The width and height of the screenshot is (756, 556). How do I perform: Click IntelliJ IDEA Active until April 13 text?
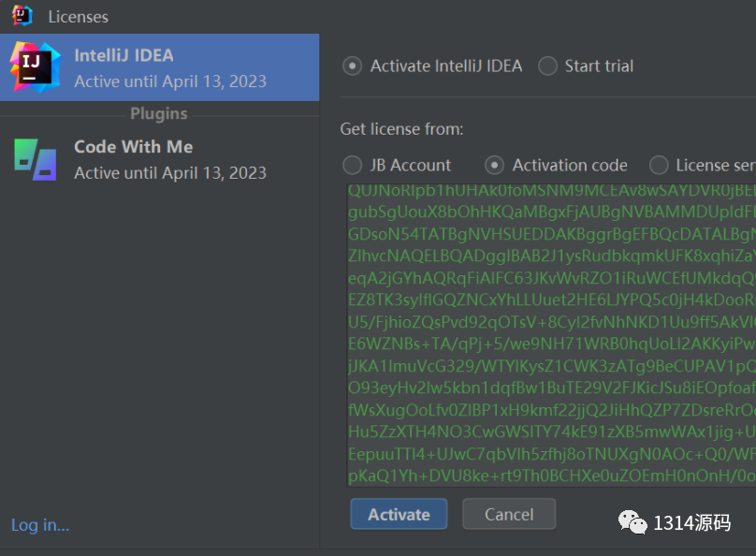click(x=170, y=81)
